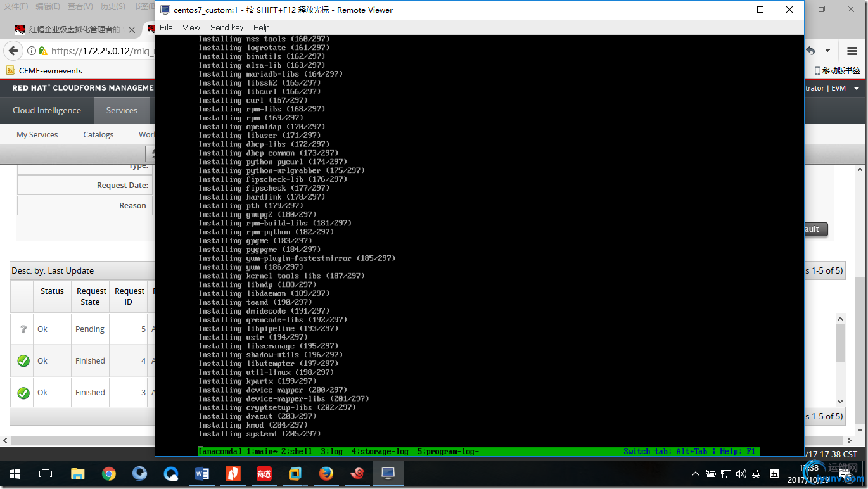Close the first Firefox tab 红帽企业级虚拟化管理者
The image size is (868, 489).
pos(132,30)
